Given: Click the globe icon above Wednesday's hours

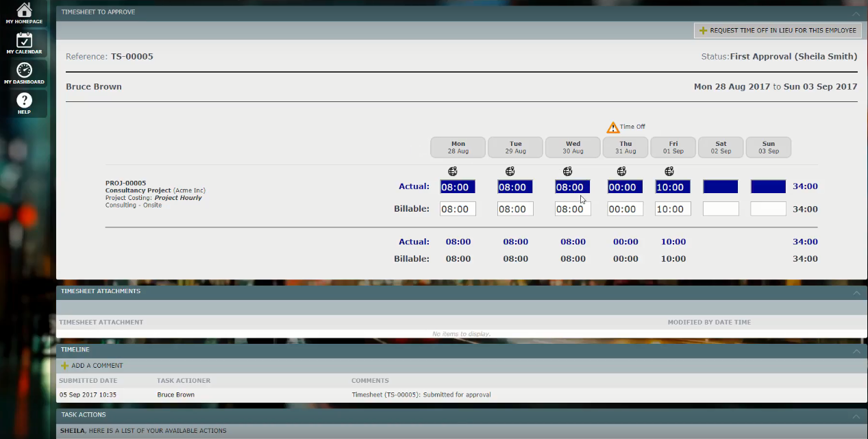Looking at the screenshot, I should pyautogui.click(x=568, y=171).
